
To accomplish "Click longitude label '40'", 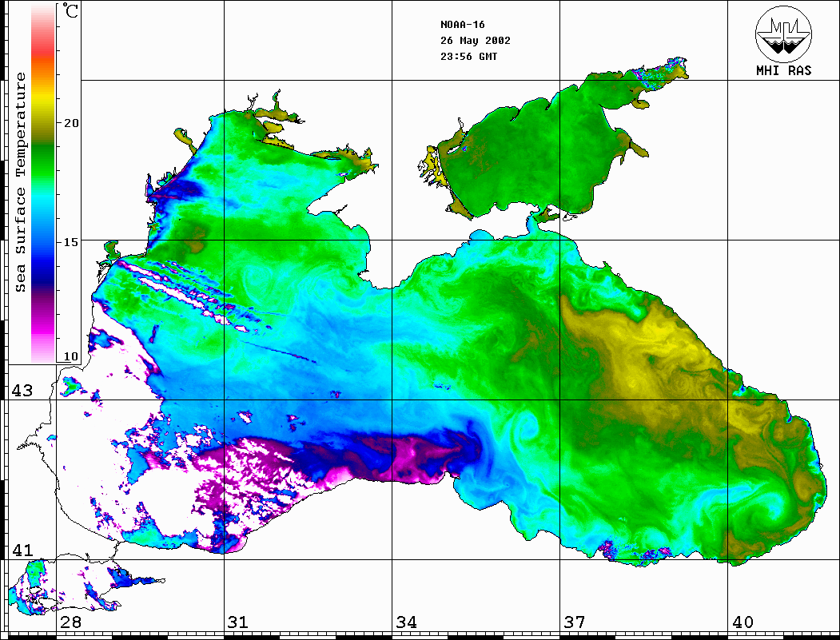I will click(x=742, y=622).
